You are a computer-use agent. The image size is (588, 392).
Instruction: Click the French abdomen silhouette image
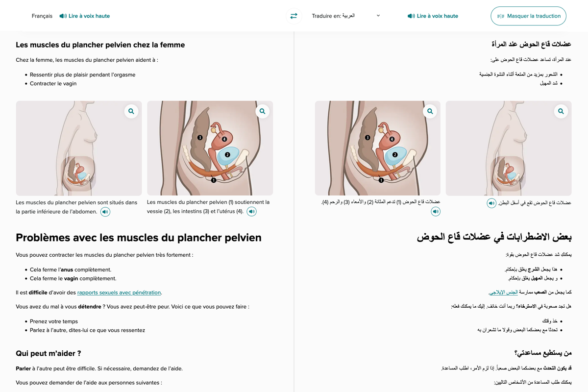pos(78,152)
